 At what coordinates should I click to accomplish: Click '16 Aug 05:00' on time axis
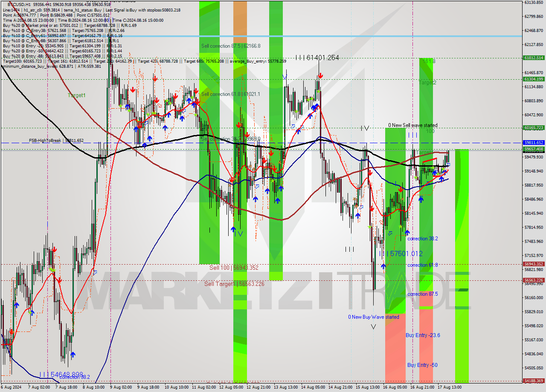coord(395,387)
